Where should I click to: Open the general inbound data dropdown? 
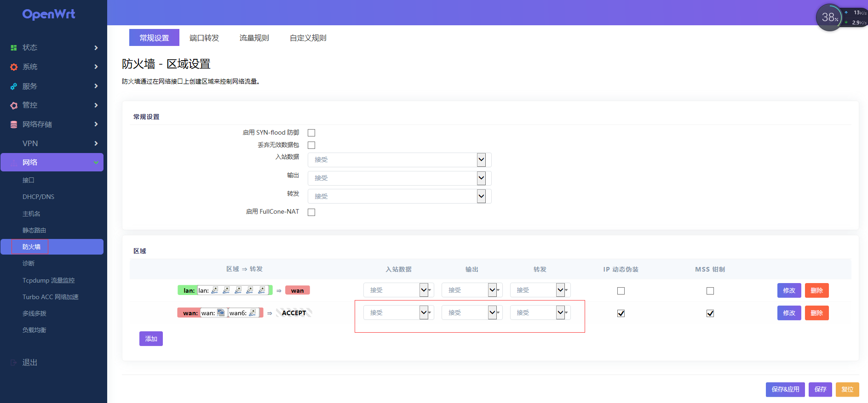point(399,160)
